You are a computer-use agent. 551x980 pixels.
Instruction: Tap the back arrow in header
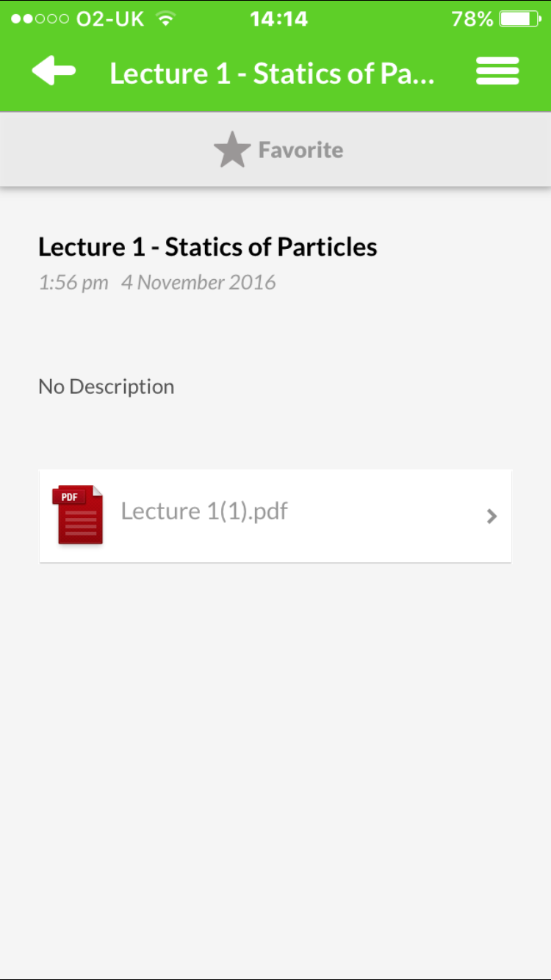(x=54, y=72)
